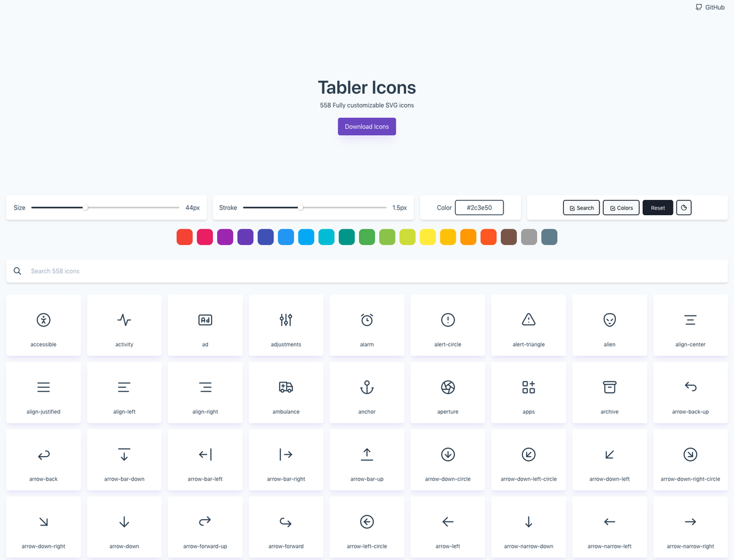Viewport: 734px width, 560px height.
Task: Focus the Search 558 icons field
Action: coord(367,271)
